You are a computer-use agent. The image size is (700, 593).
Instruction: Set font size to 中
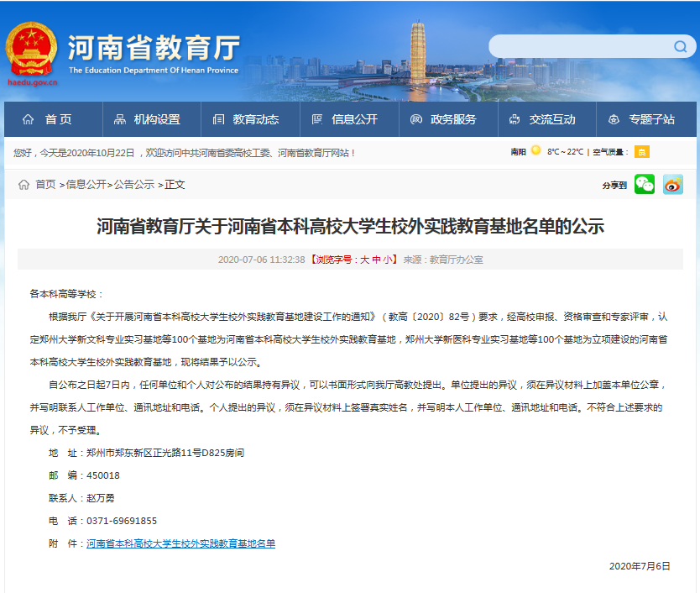click(x=376, y=260)
